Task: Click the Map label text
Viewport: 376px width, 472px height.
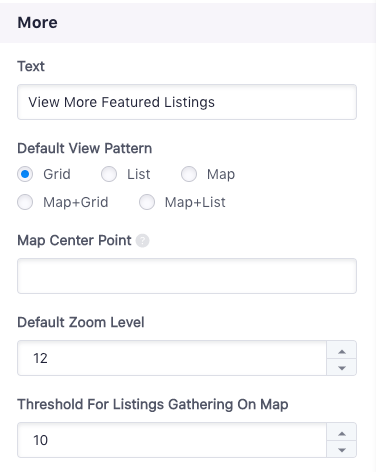Action: click(x=221, y=174)
